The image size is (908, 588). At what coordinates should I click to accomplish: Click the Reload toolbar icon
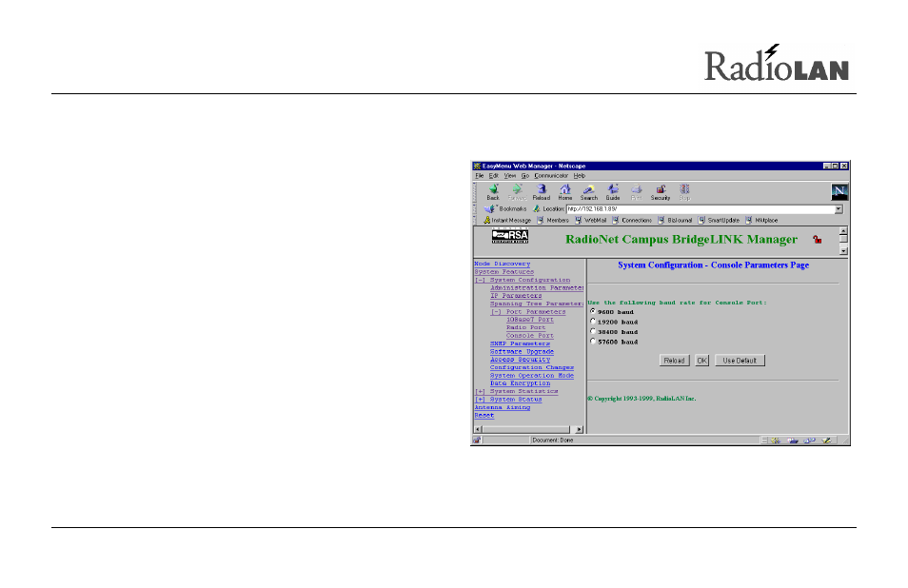pyautogui.click(x=542, y=192)
